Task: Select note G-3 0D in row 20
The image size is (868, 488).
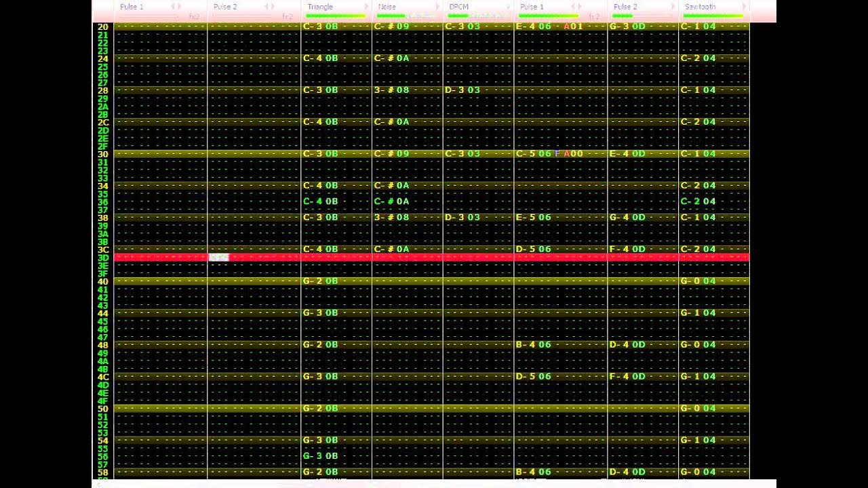Action: pos(627,26)
